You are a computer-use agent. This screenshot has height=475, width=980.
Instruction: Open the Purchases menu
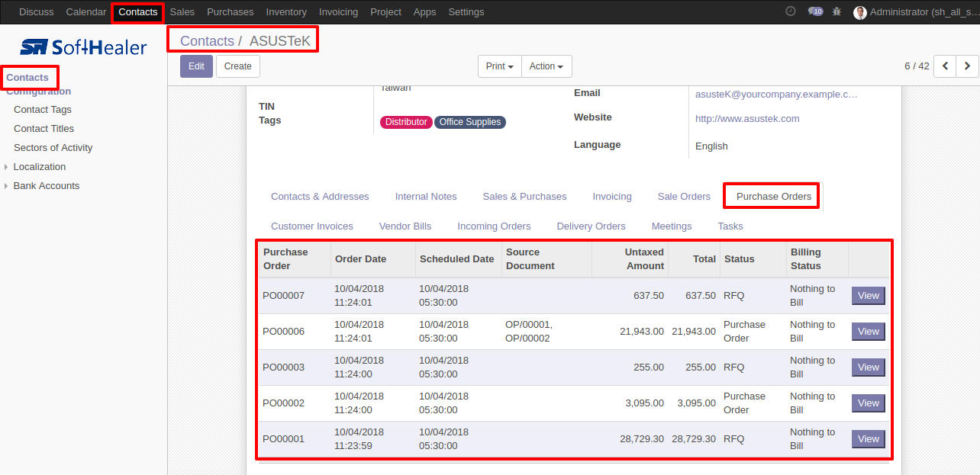click(230, 12)
